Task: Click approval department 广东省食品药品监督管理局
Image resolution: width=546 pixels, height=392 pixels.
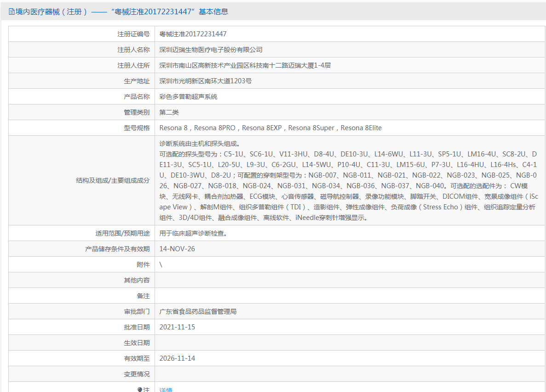Action: click(198, 311)
